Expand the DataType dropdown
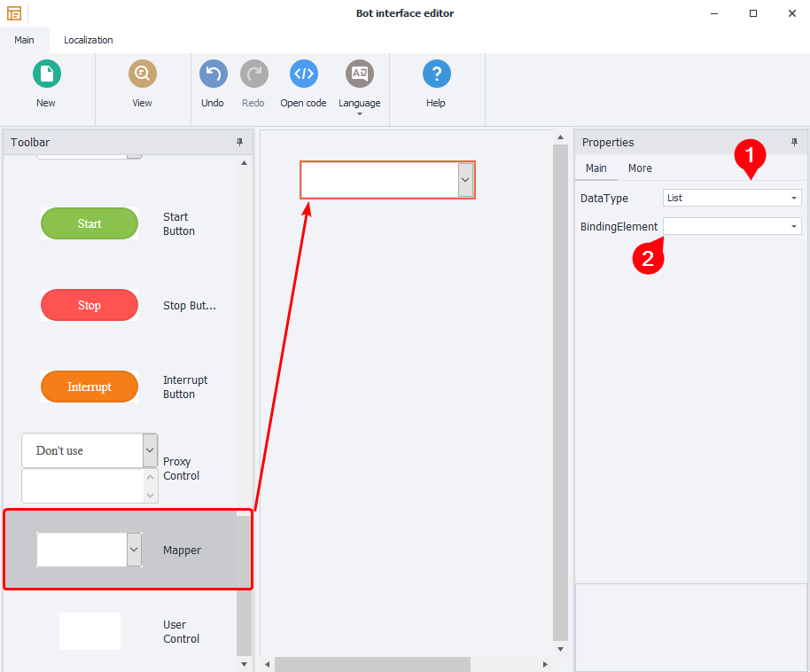This screenshot has width=810, height=672. click(x=794, y=199)
